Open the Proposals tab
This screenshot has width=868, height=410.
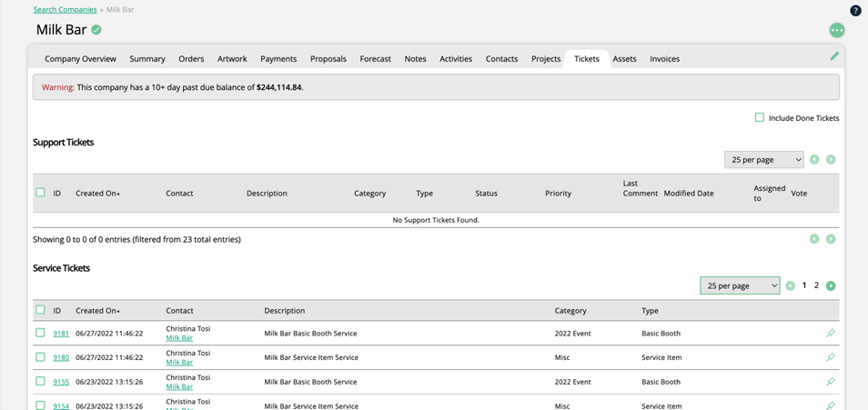pos(328,59)
